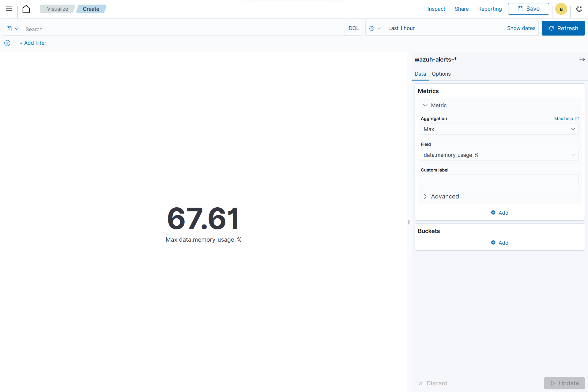
Task: Grab the panel resize handle
Action: pos(409,222)
